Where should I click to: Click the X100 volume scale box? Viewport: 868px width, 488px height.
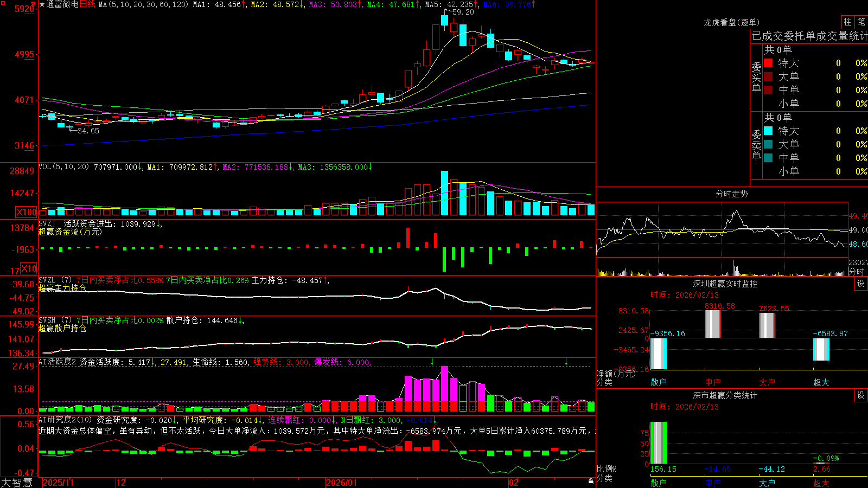coord(27,212)
